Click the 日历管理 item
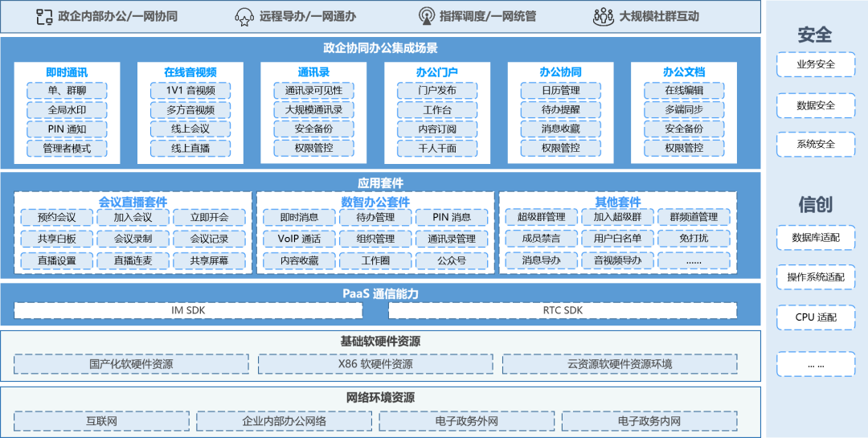Image resolution: width=868 pixels, height=438 pixels. 560,90
